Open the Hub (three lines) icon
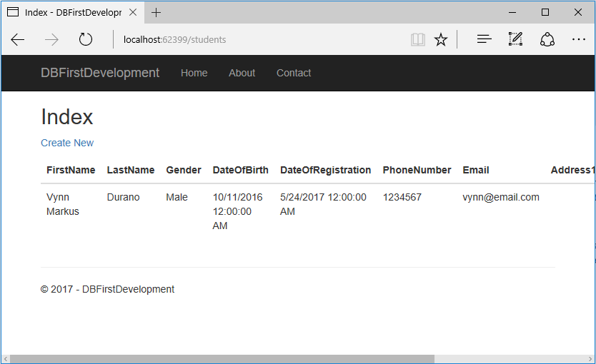This screenshot has width=596, height=364. point(485,39)
